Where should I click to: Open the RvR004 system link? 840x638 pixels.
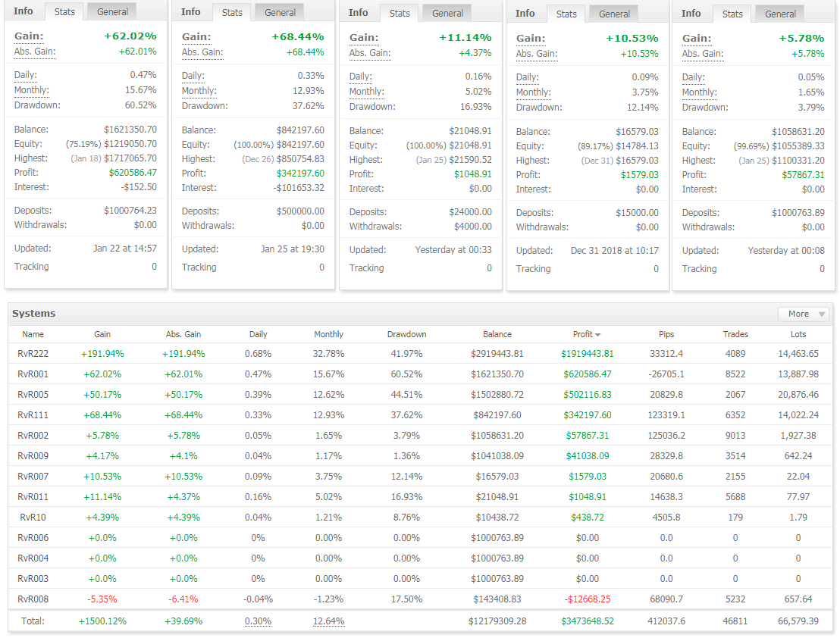[33, 558]
